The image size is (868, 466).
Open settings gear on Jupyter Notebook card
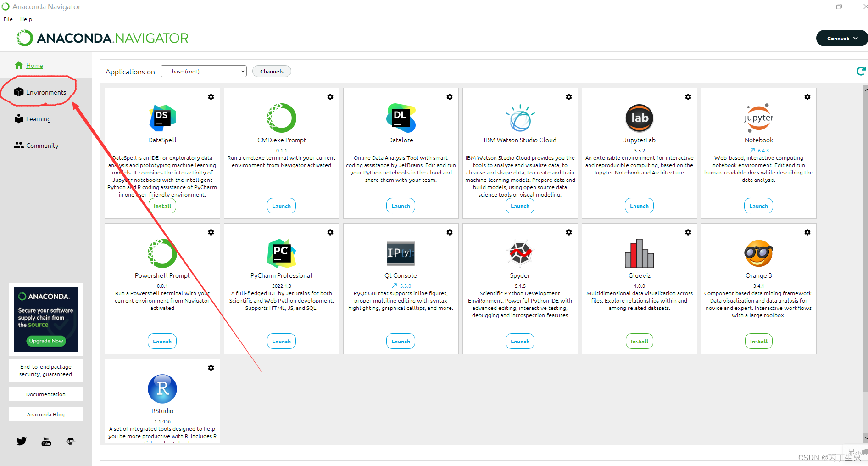807,97
